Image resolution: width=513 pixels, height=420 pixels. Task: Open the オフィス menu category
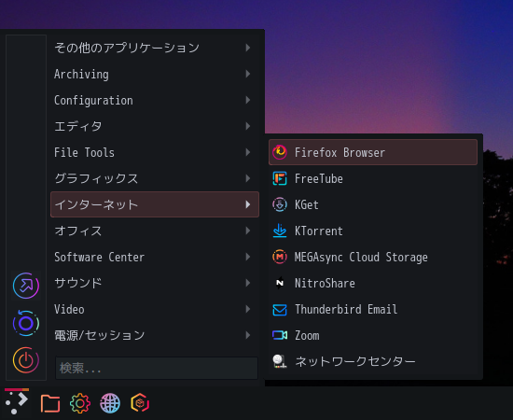pos(155,231)
